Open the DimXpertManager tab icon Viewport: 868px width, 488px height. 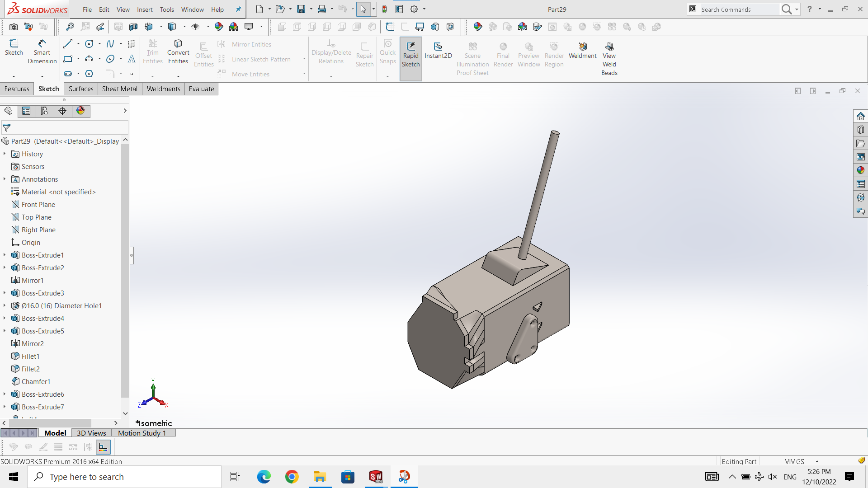[x=62, y=111]
